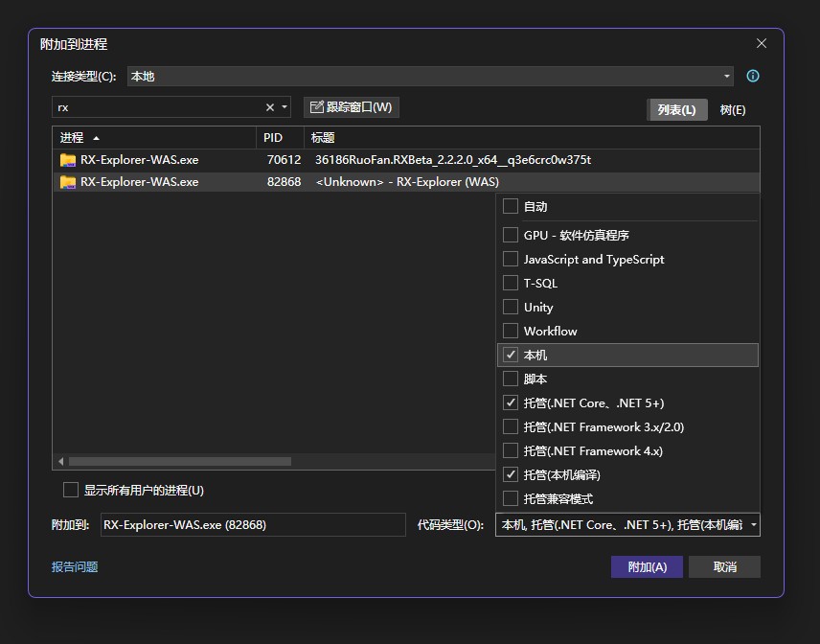820x644 pixels.
Task: Click folder icon of process 70612
Action: coord(67,159)
